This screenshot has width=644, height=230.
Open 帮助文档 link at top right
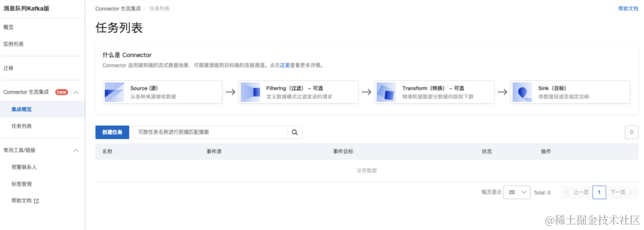[628, 8]
